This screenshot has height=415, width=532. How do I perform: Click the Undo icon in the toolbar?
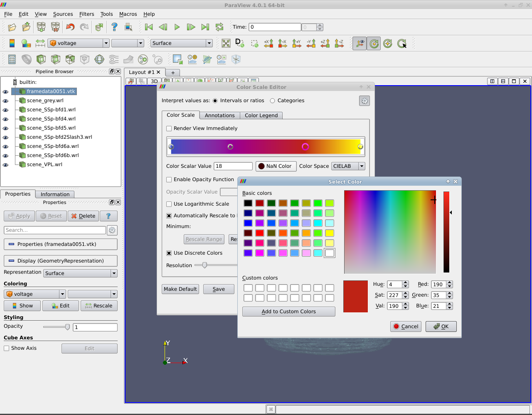(x=70, y=27)
